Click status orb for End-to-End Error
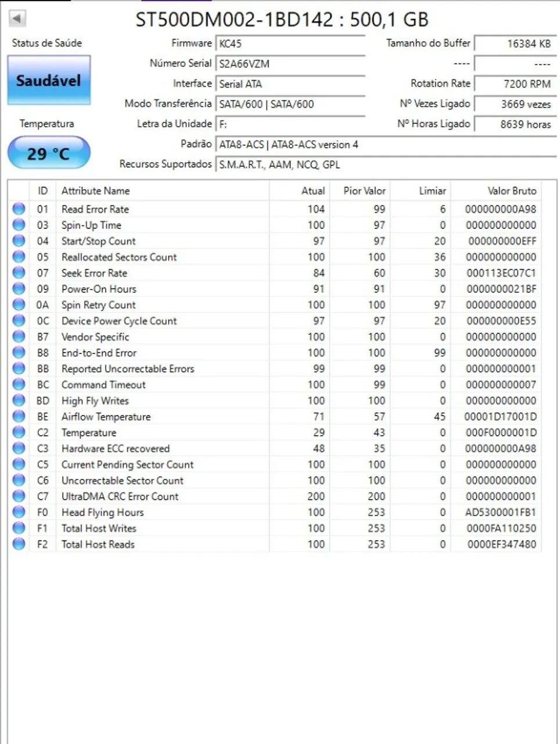 [19, 353]
